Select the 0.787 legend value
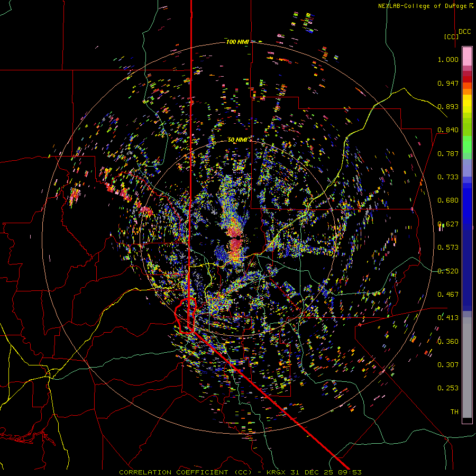Screen dimensions: 476x476 [x=448, y=153]
